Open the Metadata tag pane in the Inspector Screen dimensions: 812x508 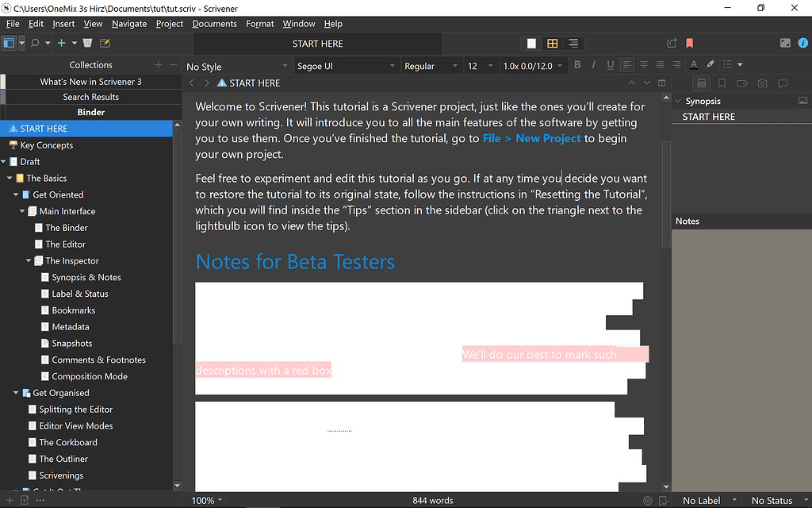(x=742, y=83)
